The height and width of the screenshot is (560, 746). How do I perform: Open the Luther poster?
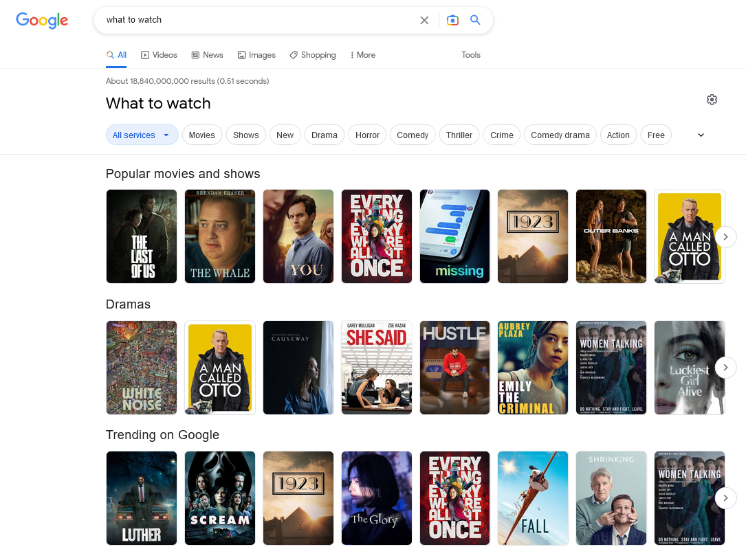pyautogui.click(x=142, y=498)
